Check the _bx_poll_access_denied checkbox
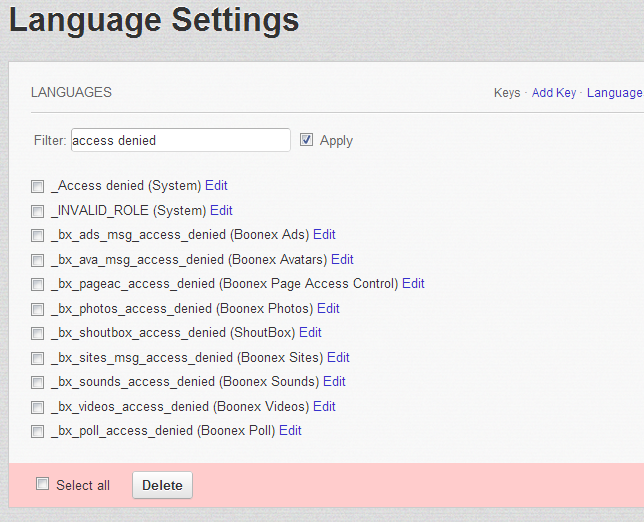The width and height of the screenshot is (644, 522). coord(38,432)
